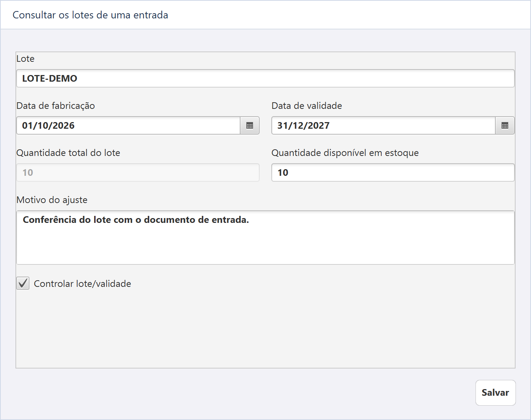The width and height of the screenshot is (531, 420).
Task: Focus the Lote field containing LOTE-DEMO
Action: (265, 78)
